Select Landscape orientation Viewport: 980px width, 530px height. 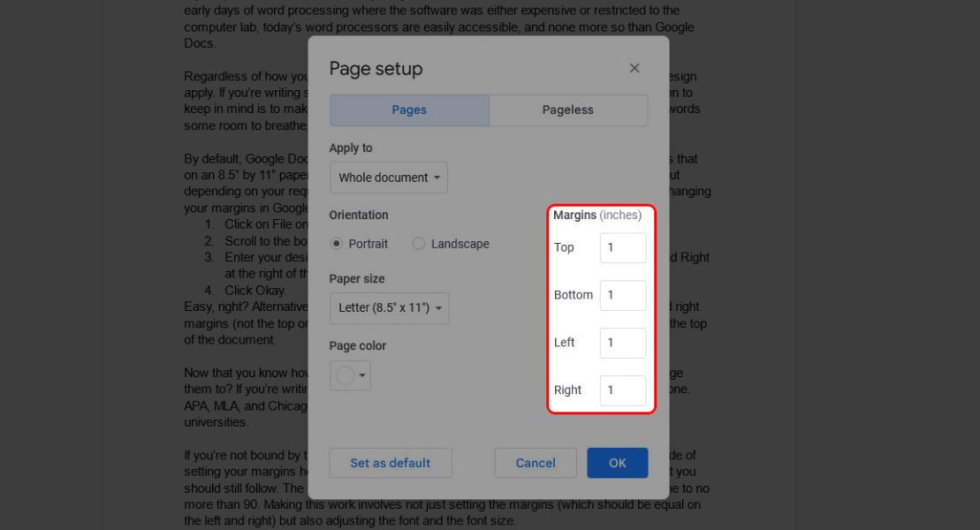point(418,244)
